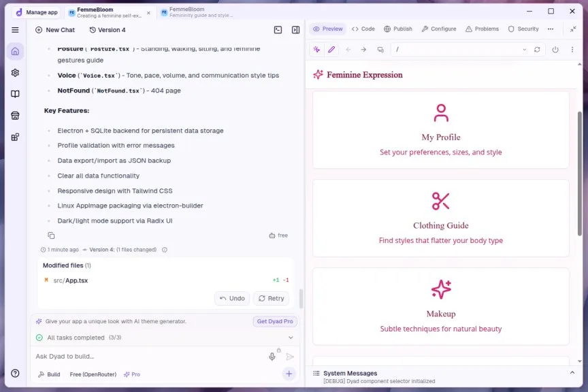This screenshot has height=392, width=588.
Task: Click the My Profile person icon
Action: pyautogui.click(x=441, y=113)
